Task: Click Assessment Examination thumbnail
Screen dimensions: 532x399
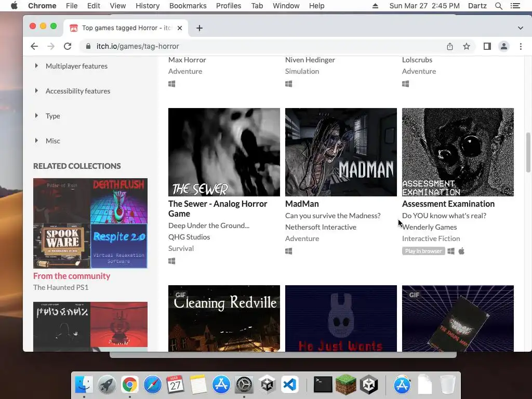Action: (x=458, y=152)
